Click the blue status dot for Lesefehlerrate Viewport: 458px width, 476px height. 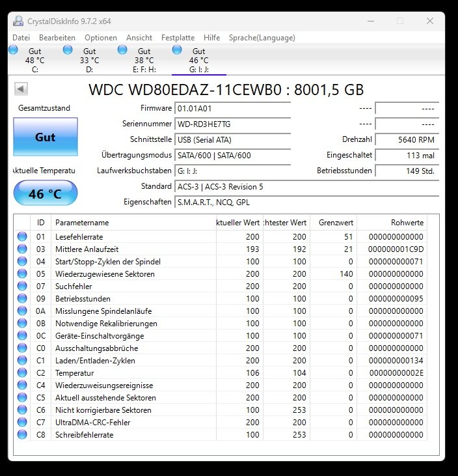click(x=22, y=236)
